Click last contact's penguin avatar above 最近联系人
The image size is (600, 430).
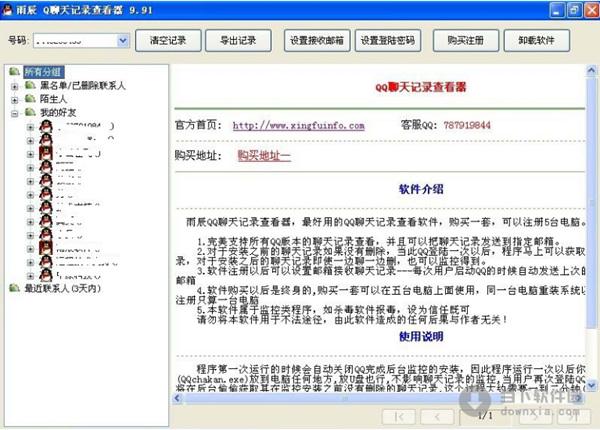click(x=46, y=275)
